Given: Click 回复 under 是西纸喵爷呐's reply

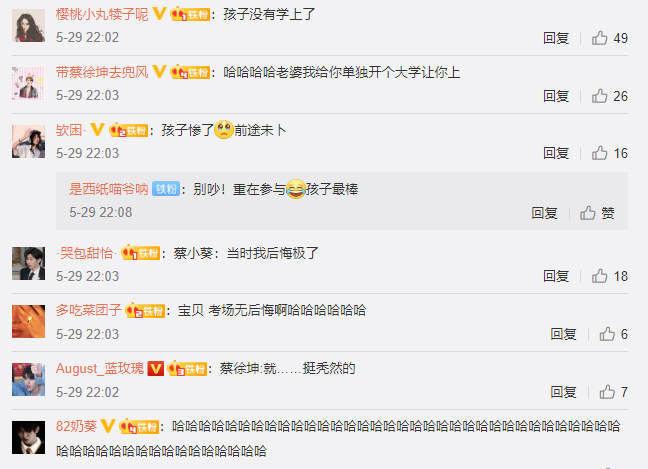Looking at the screenshot, I should [544, 213].
